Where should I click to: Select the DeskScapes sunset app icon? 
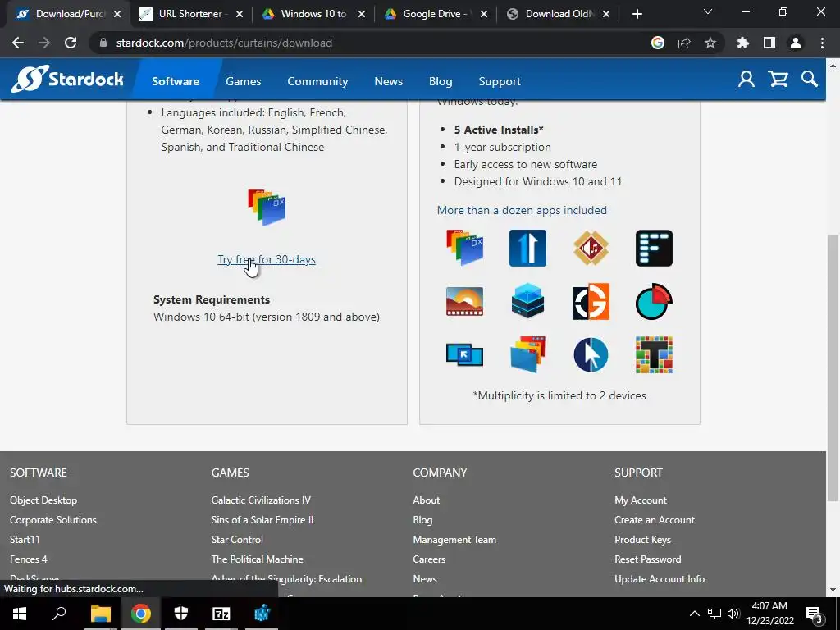pyautogui.click(x=464, y=302)
